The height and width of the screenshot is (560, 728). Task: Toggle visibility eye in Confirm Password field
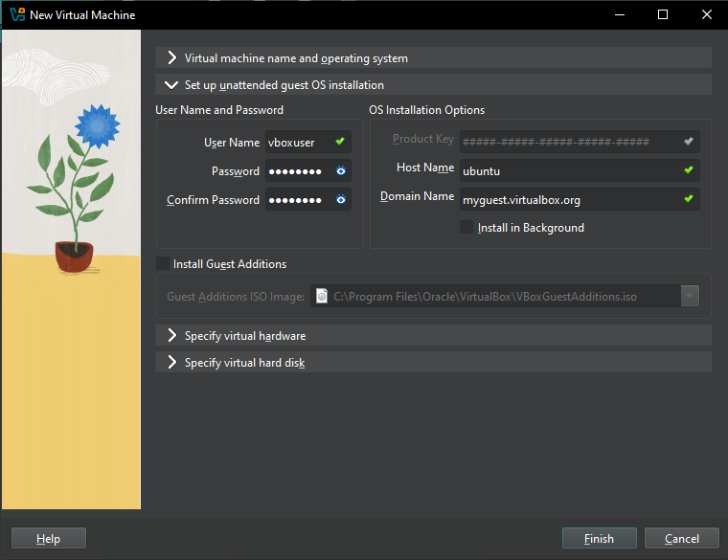pos(340,200)
